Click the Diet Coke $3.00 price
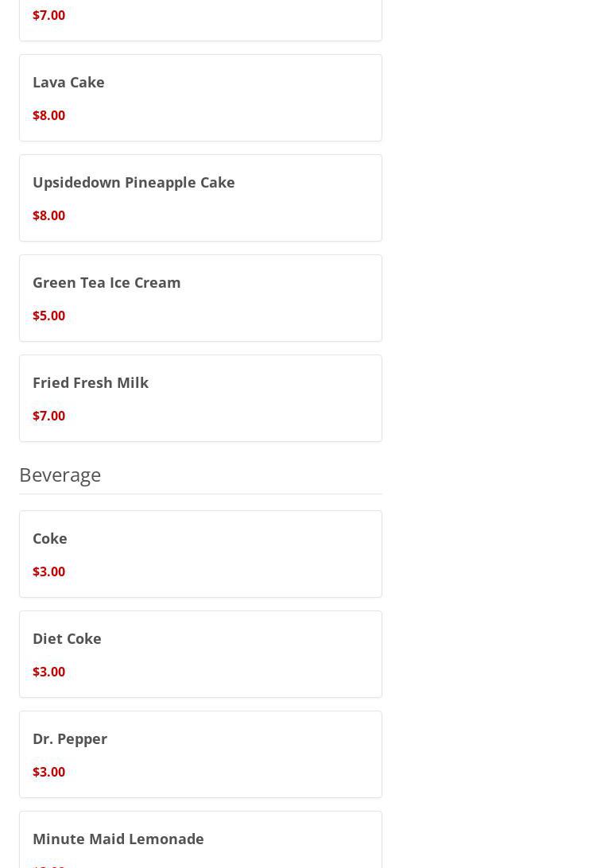Image resolution: width=612 pixels, height=868 pixels. [48, 672]
